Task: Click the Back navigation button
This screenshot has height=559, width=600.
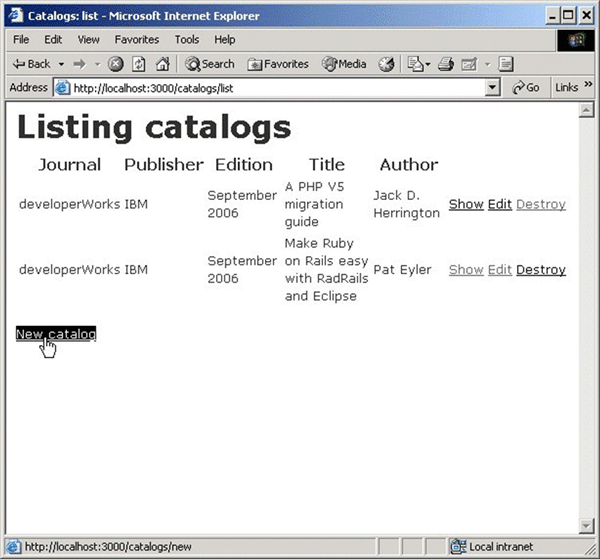Action: (31, 64)
